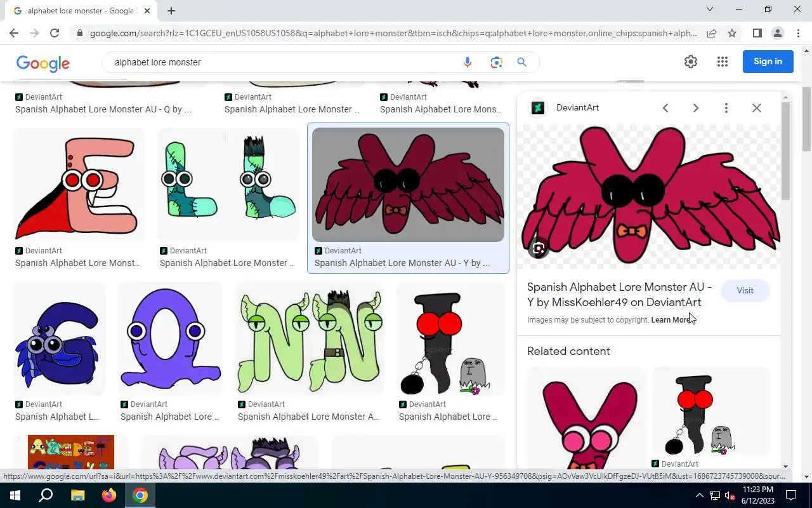Click the magnifier search button in search box
This screenshot has width=812, height=508.
tap(521, 62)
